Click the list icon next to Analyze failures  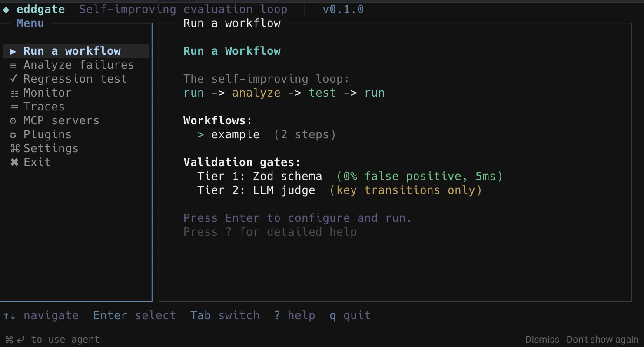click(13, 65)
